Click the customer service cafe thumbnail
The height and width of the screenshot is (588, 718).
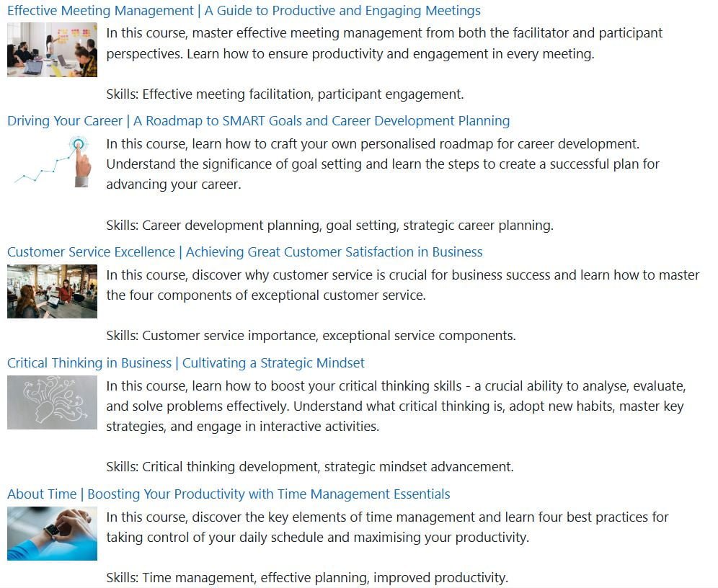click(x=52, y=292)
